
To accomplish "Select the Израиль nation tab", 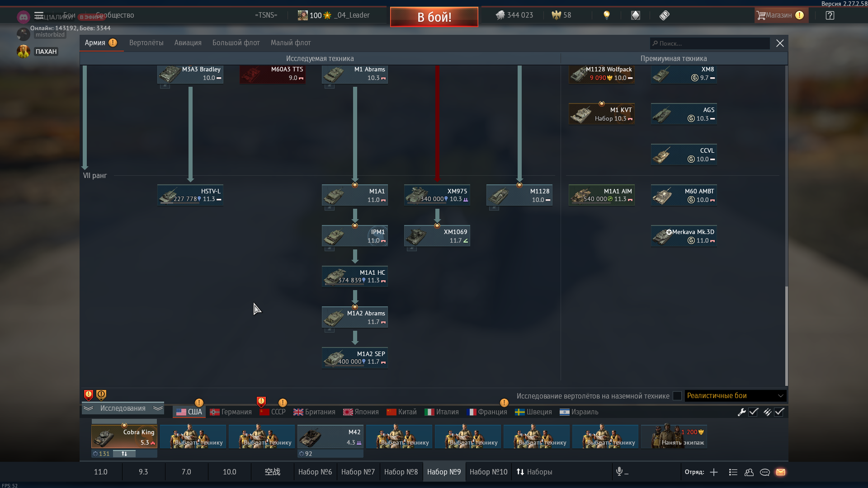I will [x=579, y=412].
